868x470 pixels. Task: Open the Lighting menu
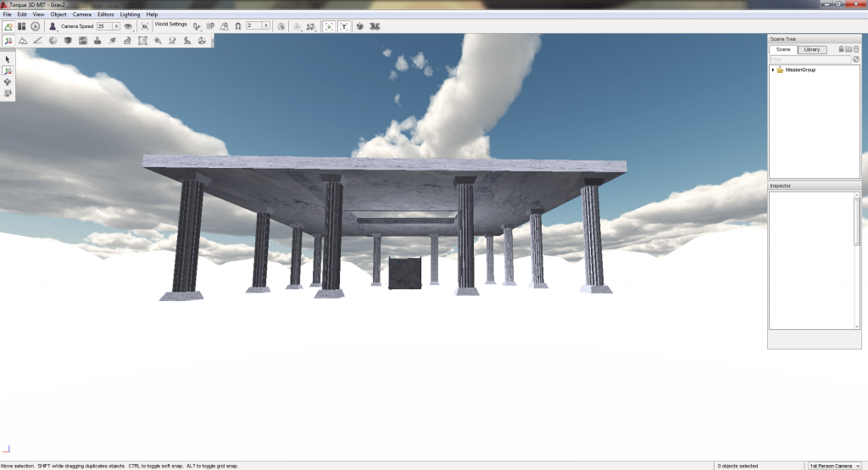click(130, 14)
